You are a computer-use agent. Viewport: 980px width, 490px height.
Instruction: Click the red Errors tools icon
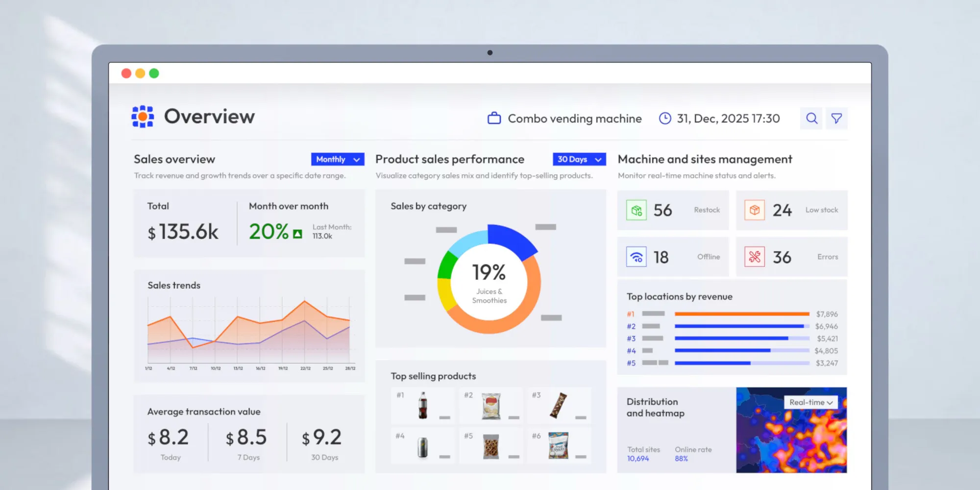(754, 256)
